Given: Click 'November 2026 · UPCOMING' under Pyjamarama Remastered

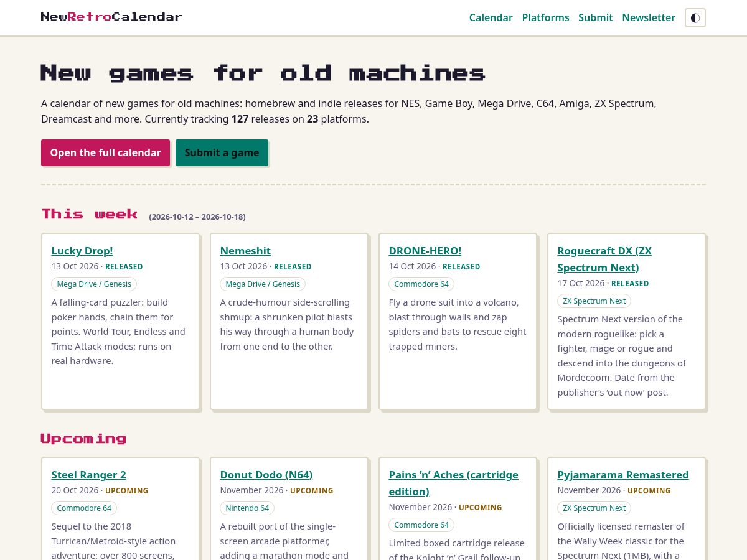Looking at the screenshot, I should point(614,490).
